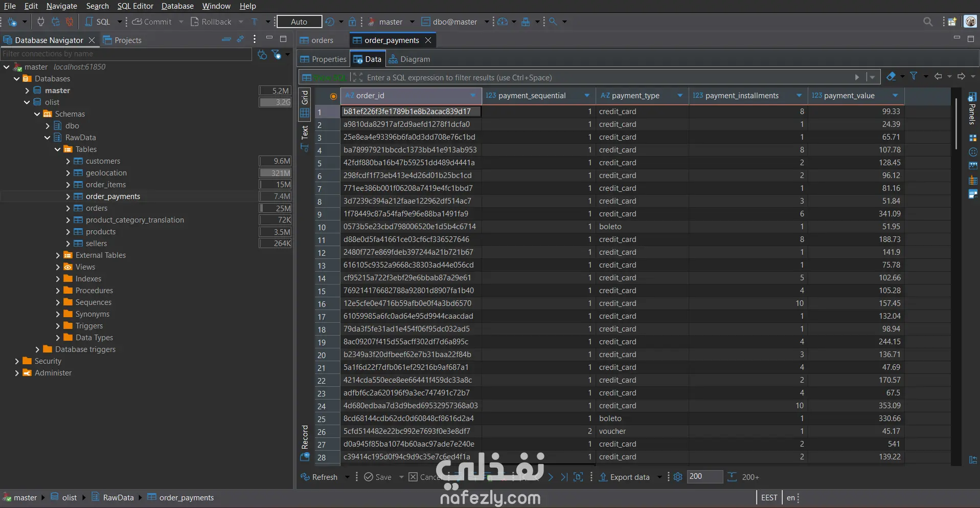Switch to the Projects tab

pyautogui.click(x=122, y=40)
